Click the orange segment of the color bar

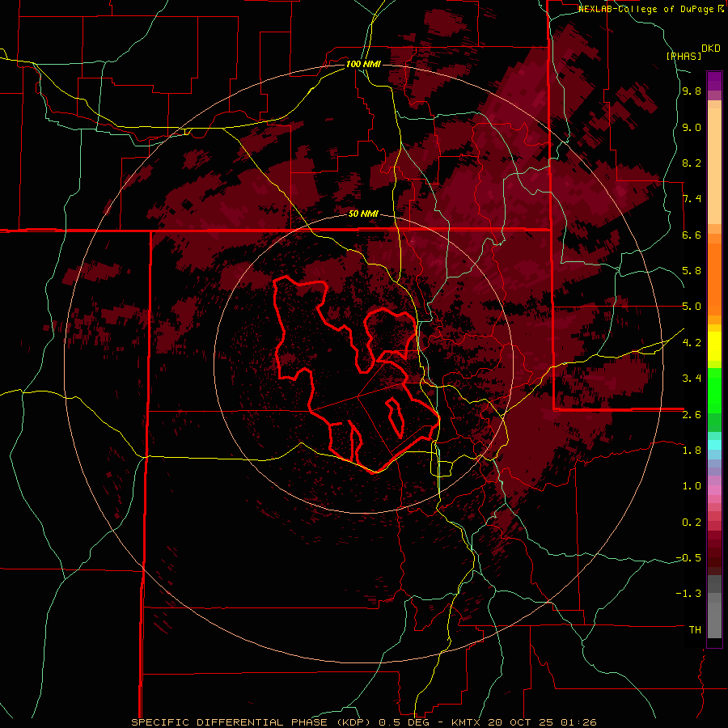(x=714, y=278)
